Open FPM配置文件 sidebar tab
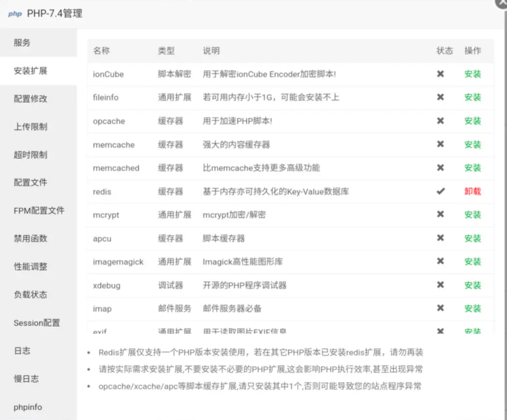 click(38, 211)
